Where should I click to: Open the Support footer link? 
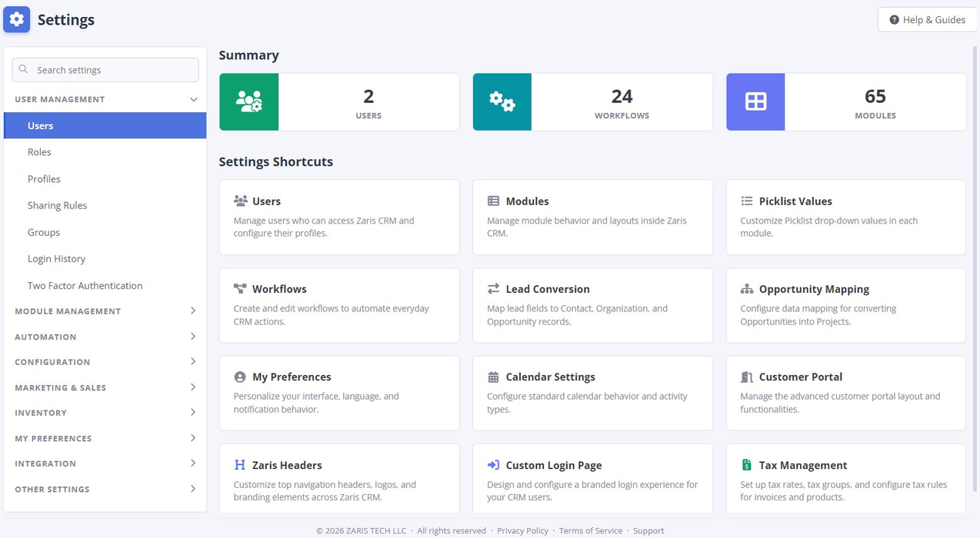click(x=648, y=530)
